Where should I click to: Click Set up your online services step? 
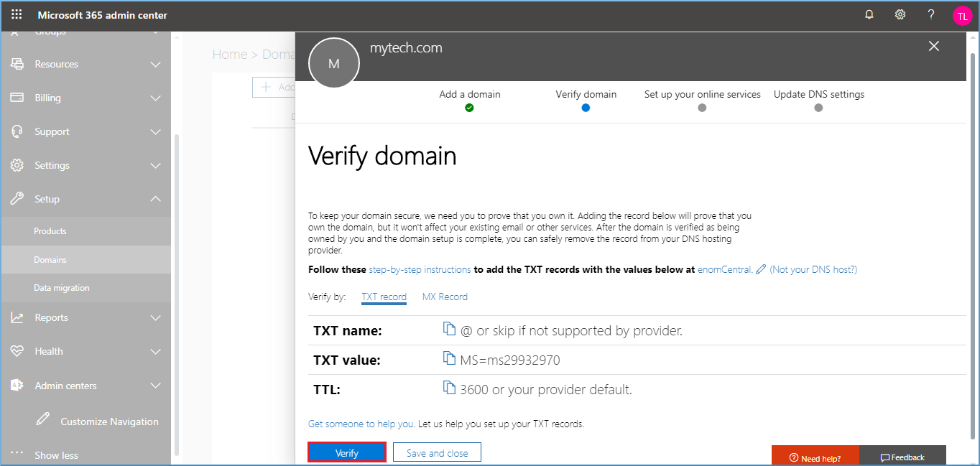pos(702,108)
